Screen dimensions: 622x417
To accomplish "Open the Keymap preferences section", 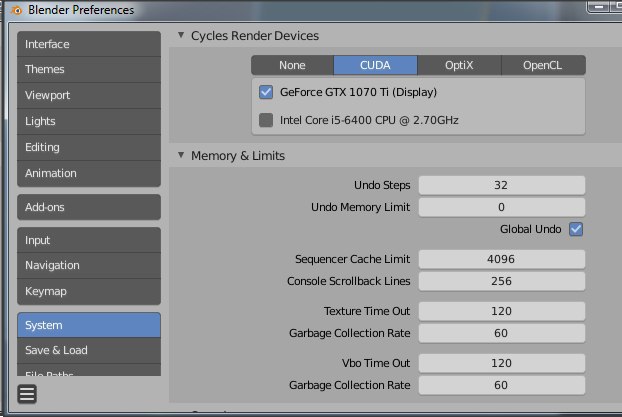I will (x=89, y=292).
